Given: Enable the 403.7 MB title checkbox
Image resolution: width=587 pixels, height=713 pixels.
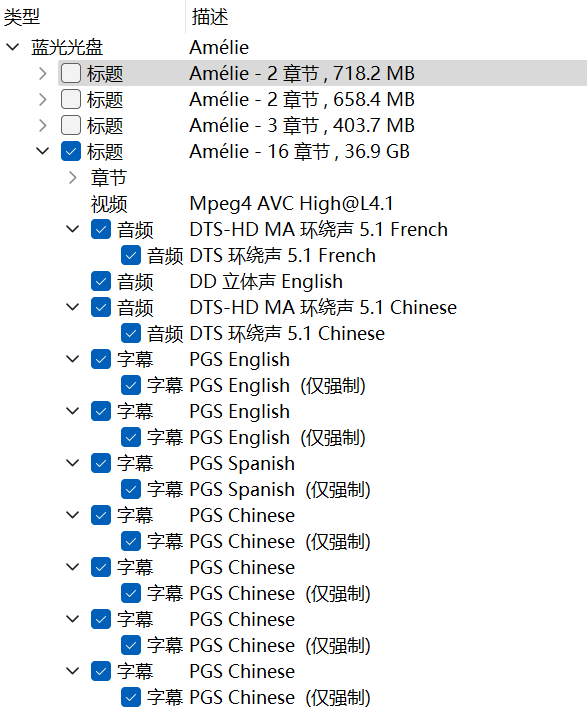Looking at the screenshot, I should (x=71, y=125).
